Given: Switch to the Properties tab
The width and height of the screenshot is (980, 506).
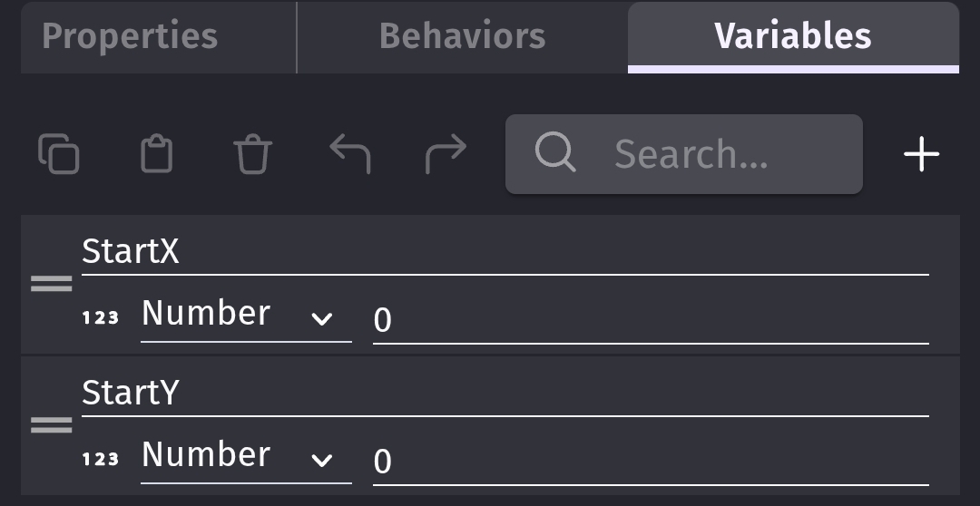Looking at the screenshot, I should (130, 36).
